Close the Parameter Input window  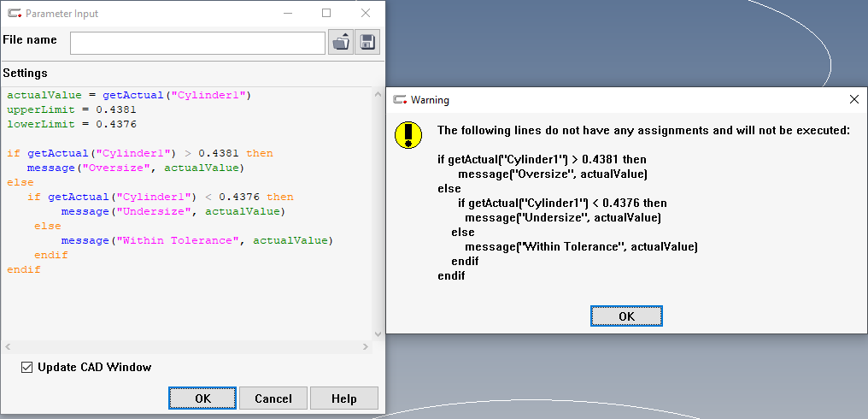pos(366,13)
